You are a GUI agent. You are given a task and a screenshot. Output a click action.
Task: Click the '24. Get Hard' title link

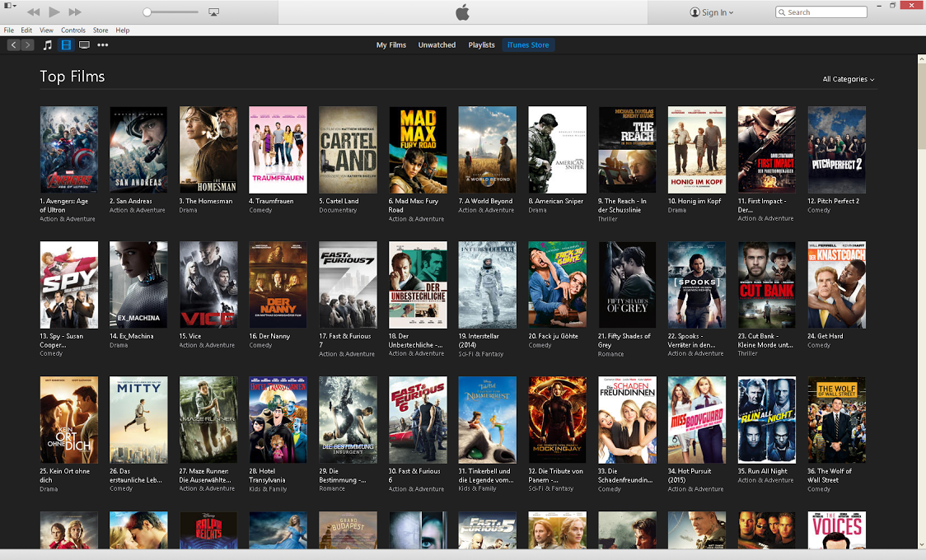click(x=825, y=336)
